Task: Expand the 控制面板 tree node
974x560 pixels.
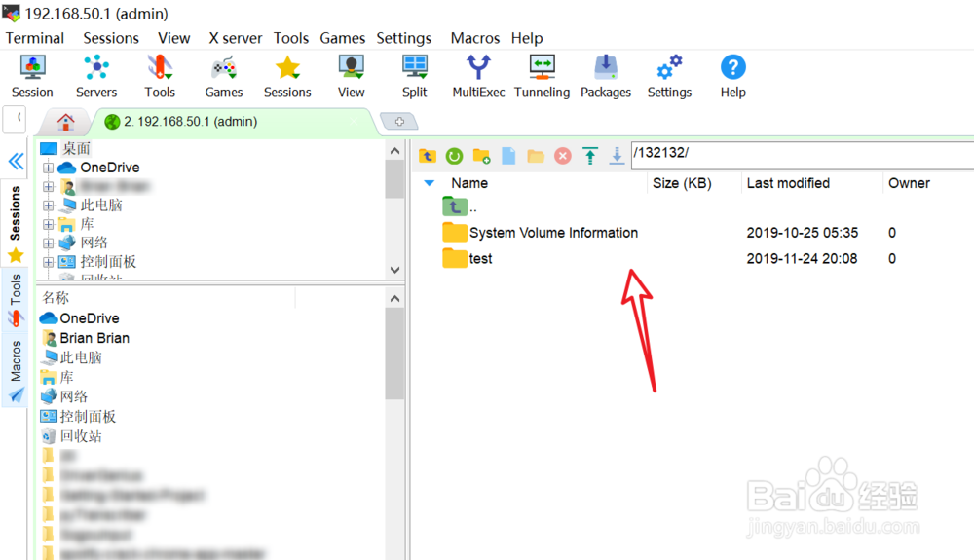Action: 49,262
